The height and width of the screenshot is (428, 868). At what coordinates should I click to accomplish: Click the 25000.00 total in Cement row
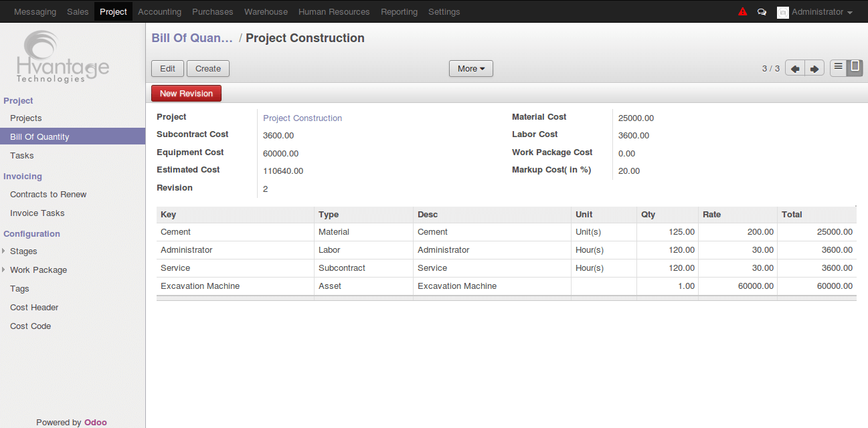point(817,232)
